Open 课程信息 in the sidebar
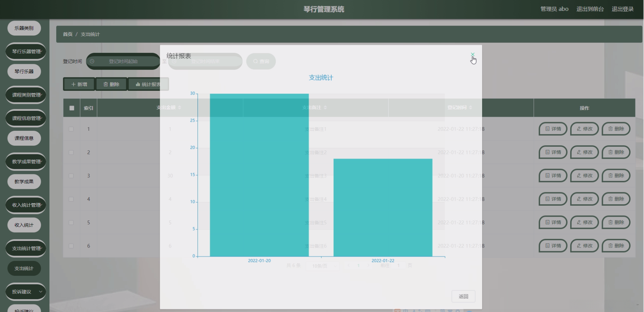This screenshot has height=312, width=644. pos(24,138)
